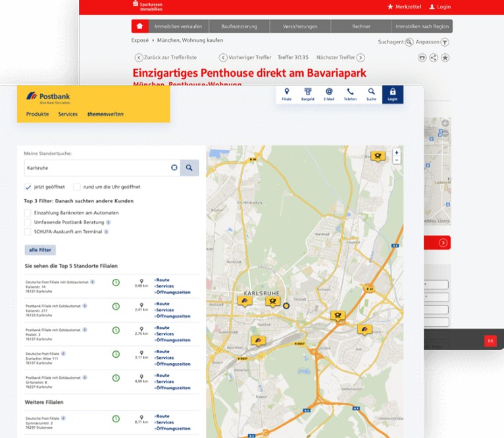This screenshot has height=438, width=504.
Task: Click opening-hours clock for Kaiserstr. 14 branch
Action: point(116,283)
